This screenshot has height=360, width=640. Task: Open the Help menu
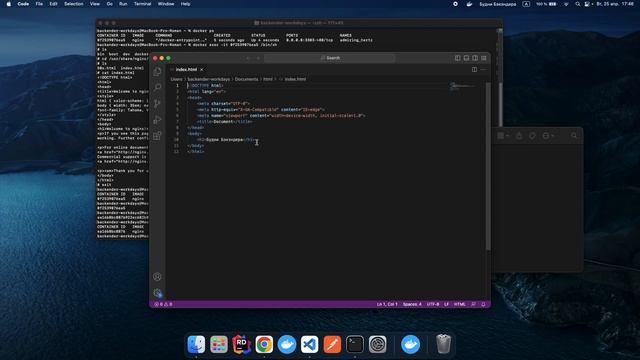coord(185,4)
